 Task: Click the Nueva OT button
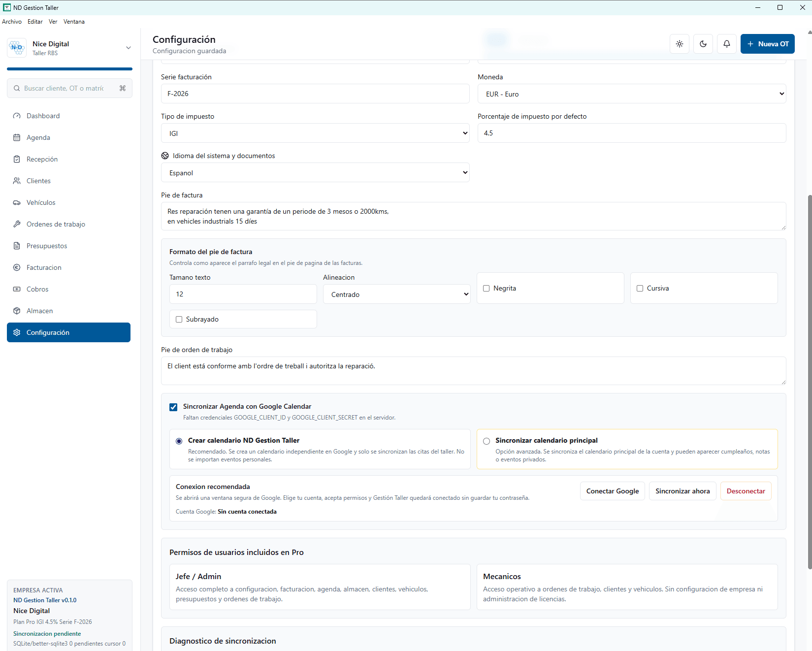coord(768,44)
